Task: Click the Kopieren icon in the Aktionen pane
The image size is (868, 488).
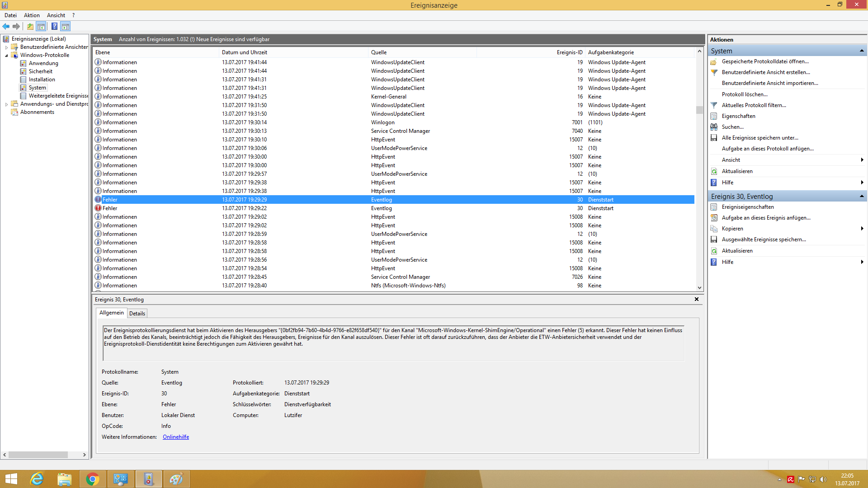Action: [714, 229]
